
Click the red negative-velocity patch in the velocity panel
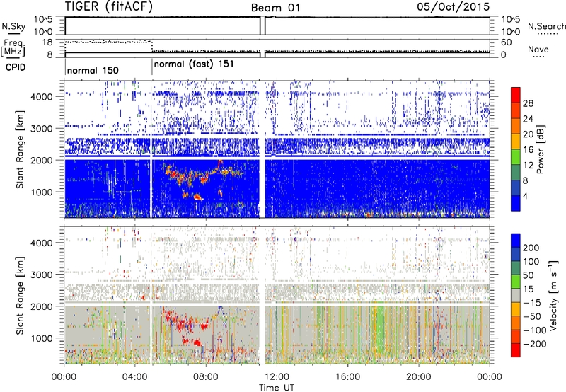coord(197,342)
